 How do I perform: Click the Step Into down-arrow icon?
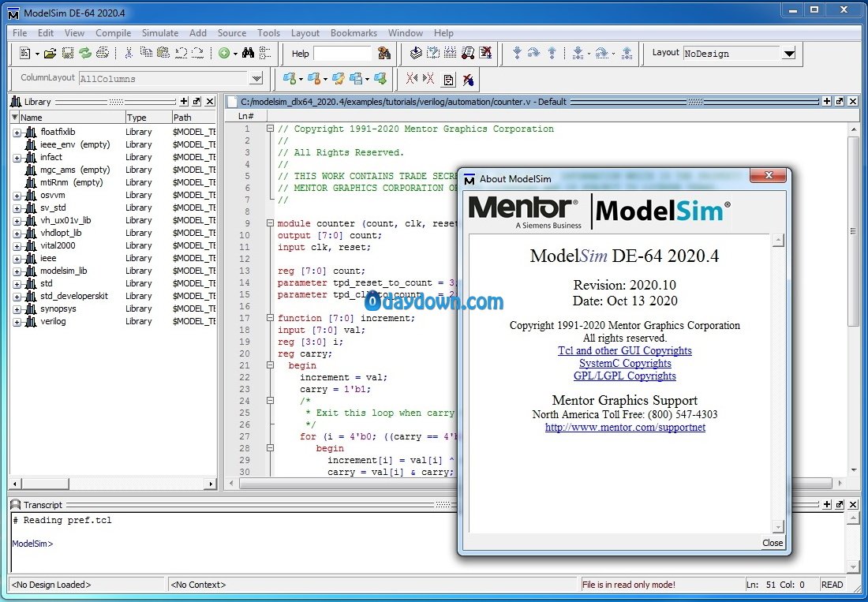pos(517,53)
